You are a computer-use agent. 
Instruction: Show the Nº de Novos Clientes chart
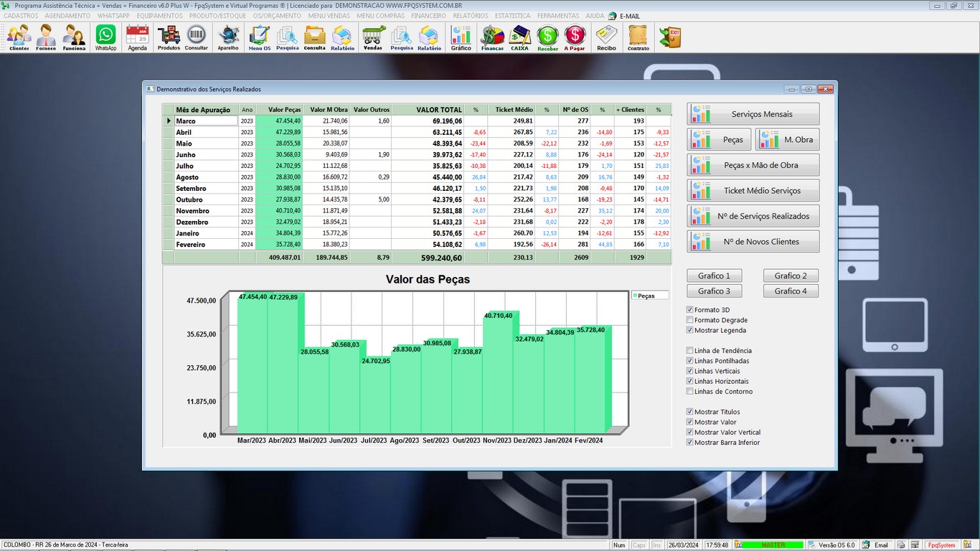point(753,242)
